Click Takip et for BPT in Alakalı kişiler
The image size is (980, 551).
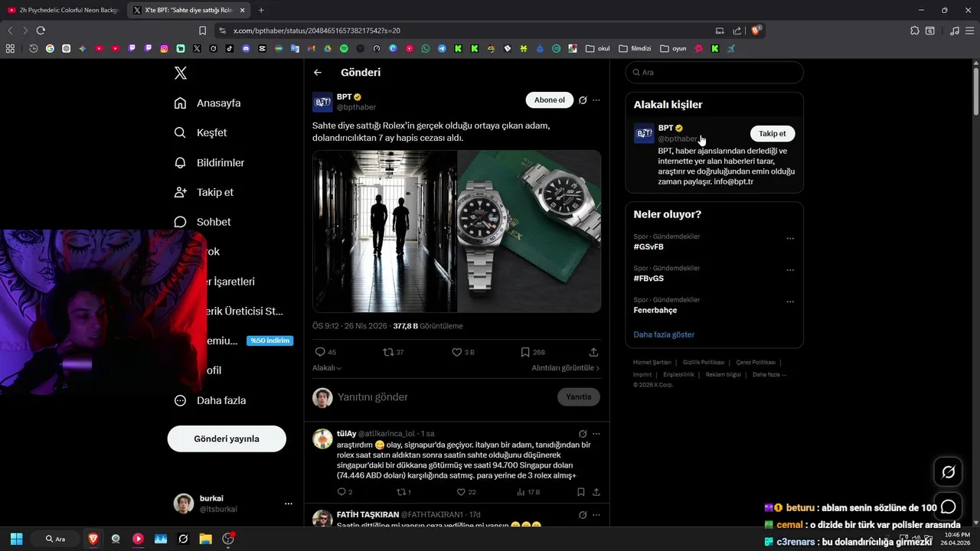tap(773, 133)
